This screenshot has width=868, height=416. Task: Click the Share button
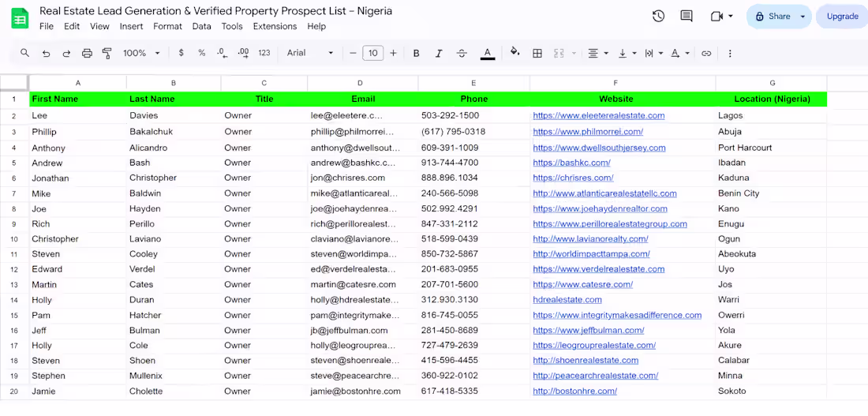pyautogui.click(x=773, y=16)
